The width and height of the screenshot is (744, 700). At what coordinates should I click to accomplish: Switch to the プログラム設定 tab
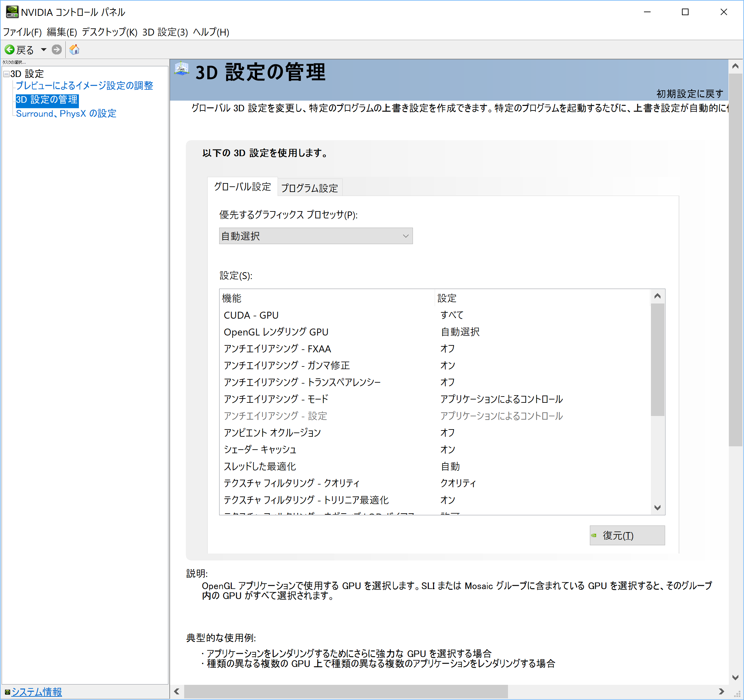310,188
